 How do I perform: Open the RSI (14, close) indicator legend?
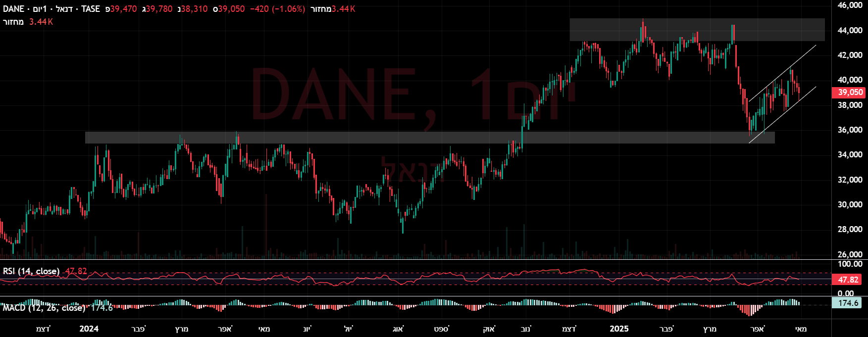31,271
